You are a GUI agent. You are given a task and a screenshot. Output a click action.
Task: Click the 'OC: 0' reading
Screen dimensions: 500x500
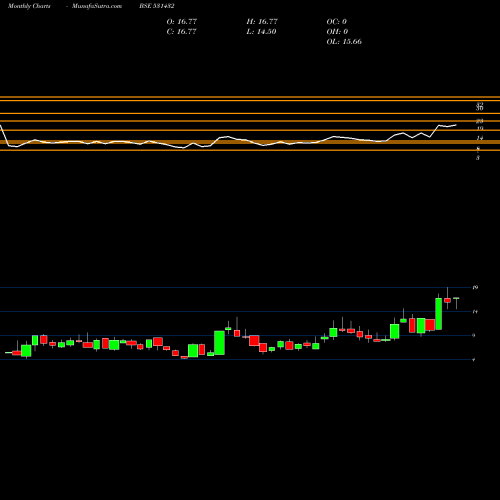pos(337,22)
